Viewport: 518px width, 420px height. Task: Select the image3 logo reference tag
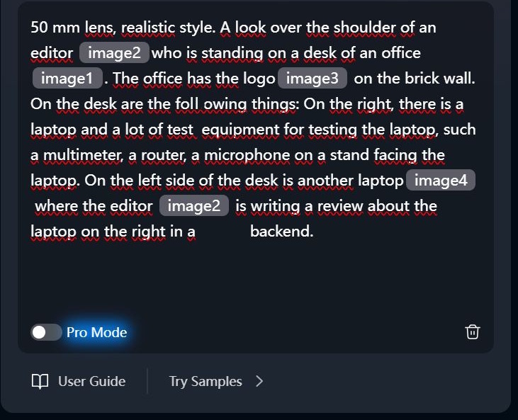[x=313, y=78]
